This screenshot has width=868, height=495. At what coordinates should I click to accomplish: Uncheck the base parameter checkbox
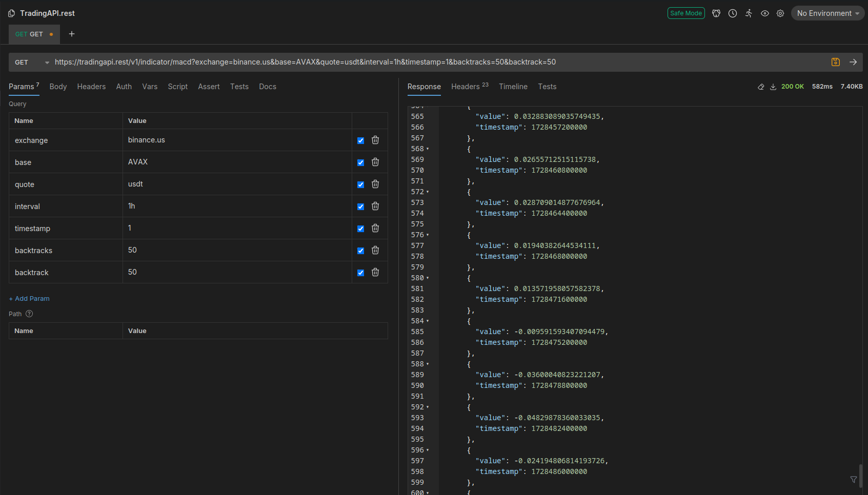point(360,162)
